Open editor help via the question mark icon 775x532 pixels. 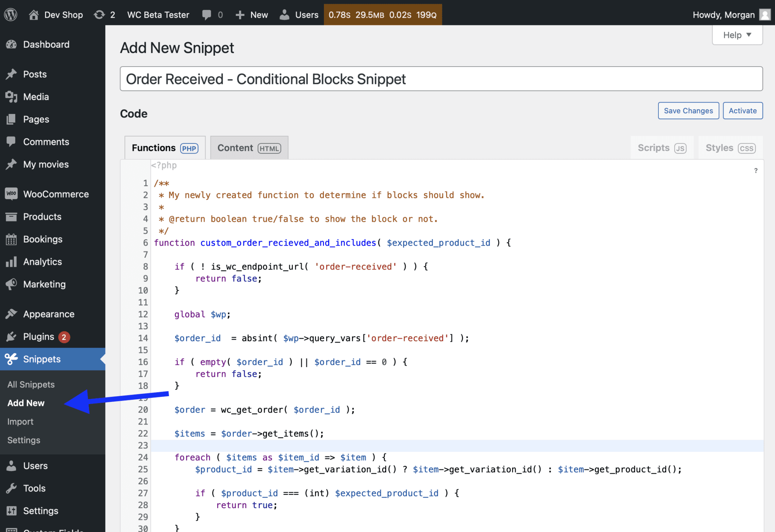point(756,171)
